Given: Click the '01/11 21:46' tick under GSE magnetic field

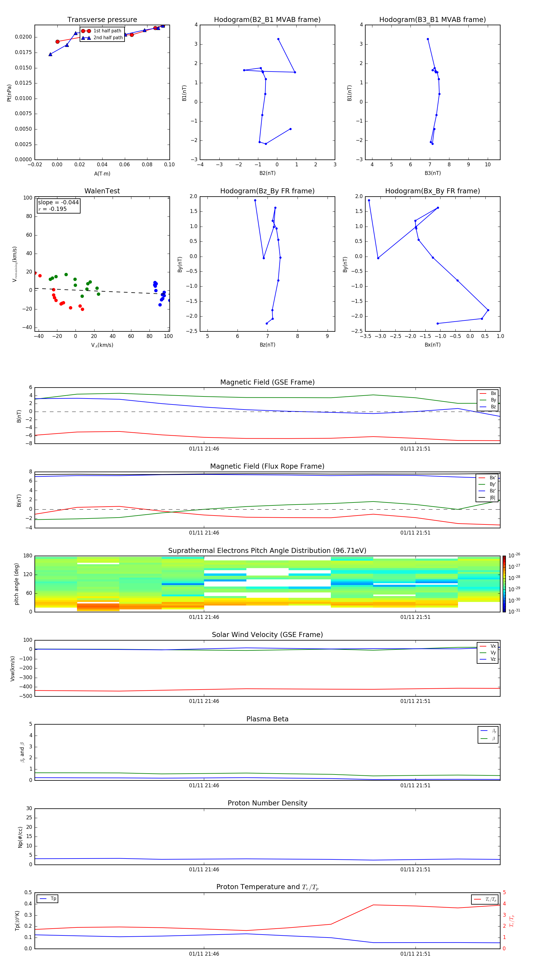Looking at the screenshot, I should (204, 449).
